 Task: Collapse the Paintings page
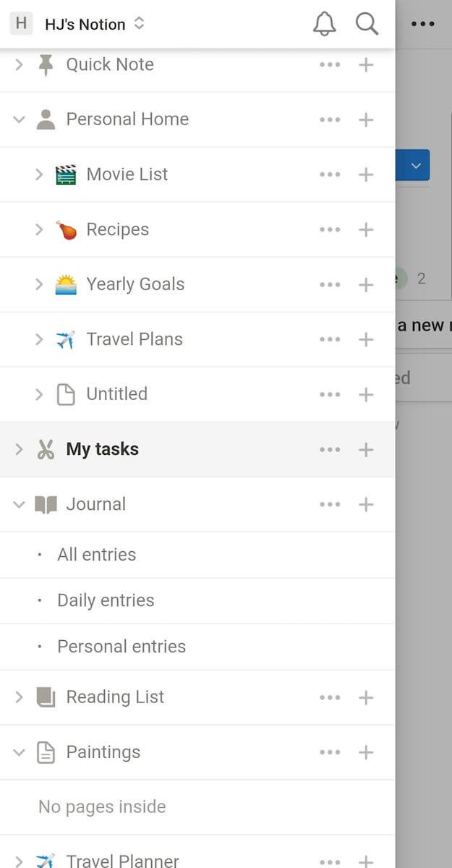click(20, 752)
